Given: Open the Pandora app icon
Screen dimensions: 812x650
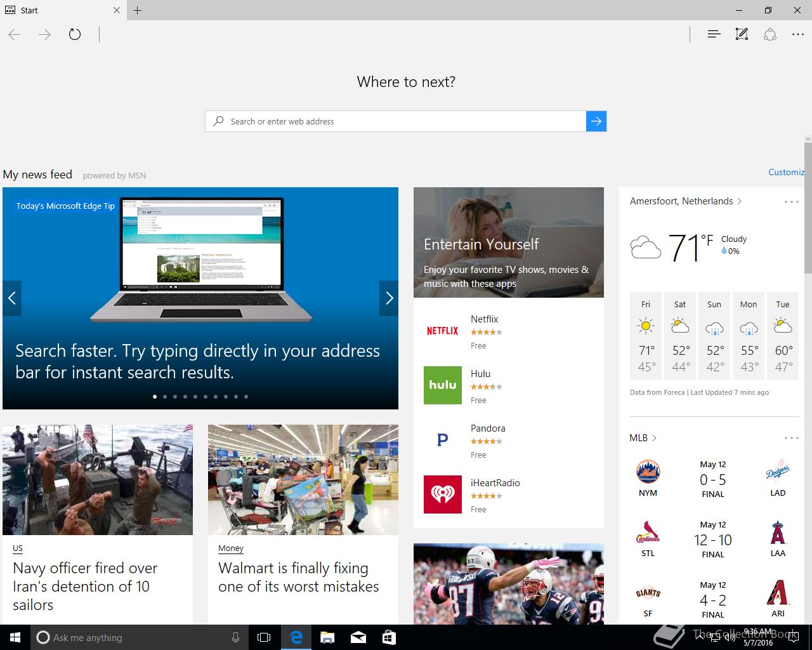Looking at the screenshot, I should click(x=443, y=440).
